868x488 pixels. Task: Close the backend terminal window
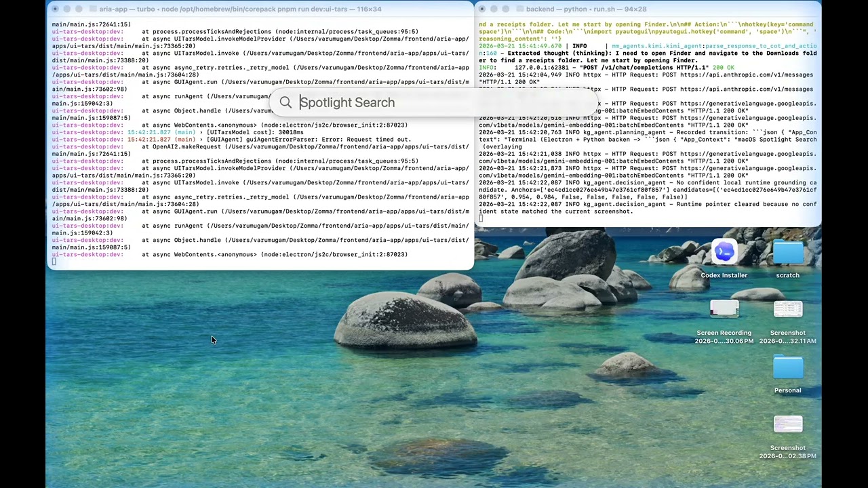click(x=482, y=9)
